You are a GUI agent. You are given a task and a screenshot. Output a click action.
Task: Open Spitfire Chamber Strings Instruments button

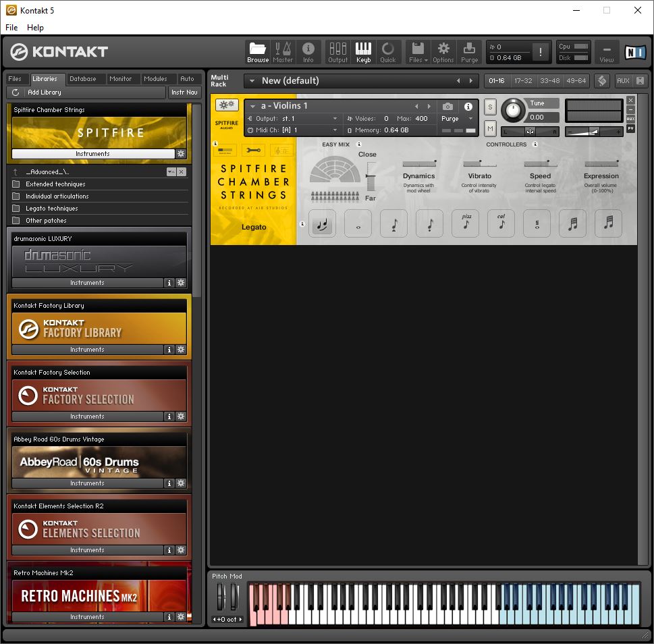[92, 153]
